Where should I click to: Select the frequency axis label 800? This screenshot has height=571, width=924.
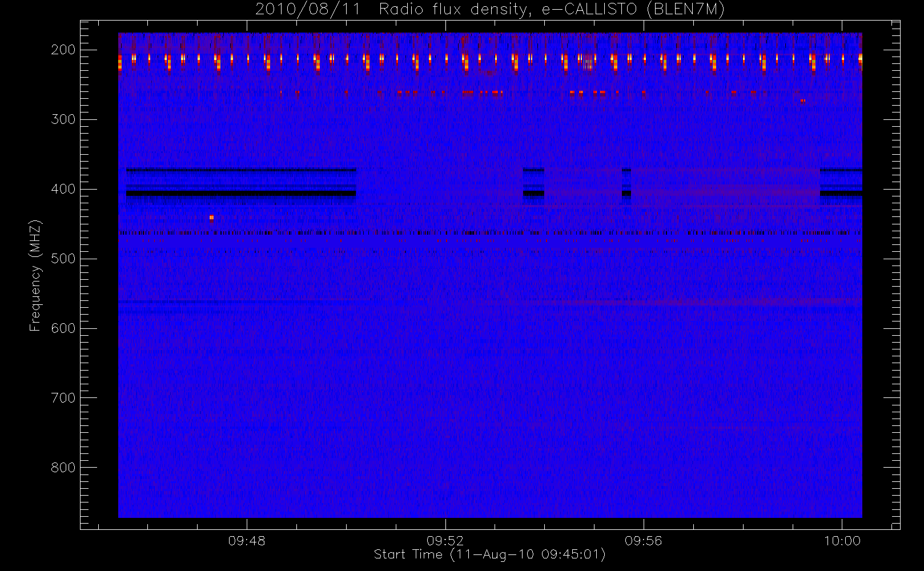[x=63, y=468]
